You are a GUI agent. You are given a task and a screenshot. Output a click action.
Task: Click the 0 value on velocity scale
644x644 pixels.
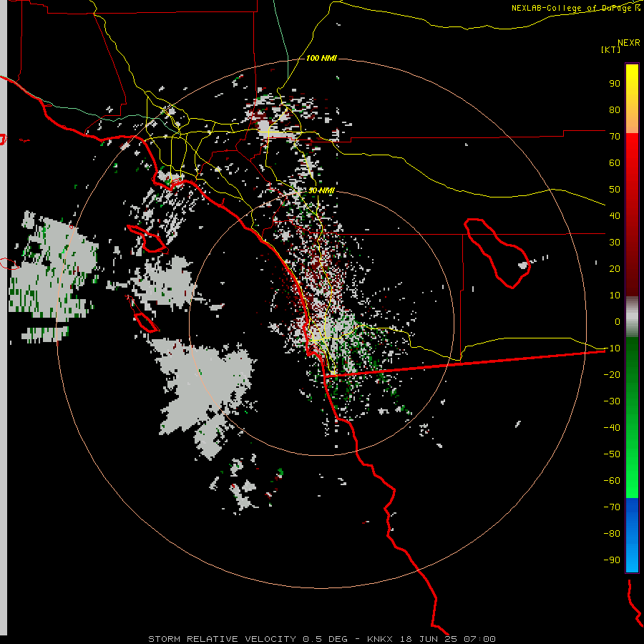coord(618,321)
